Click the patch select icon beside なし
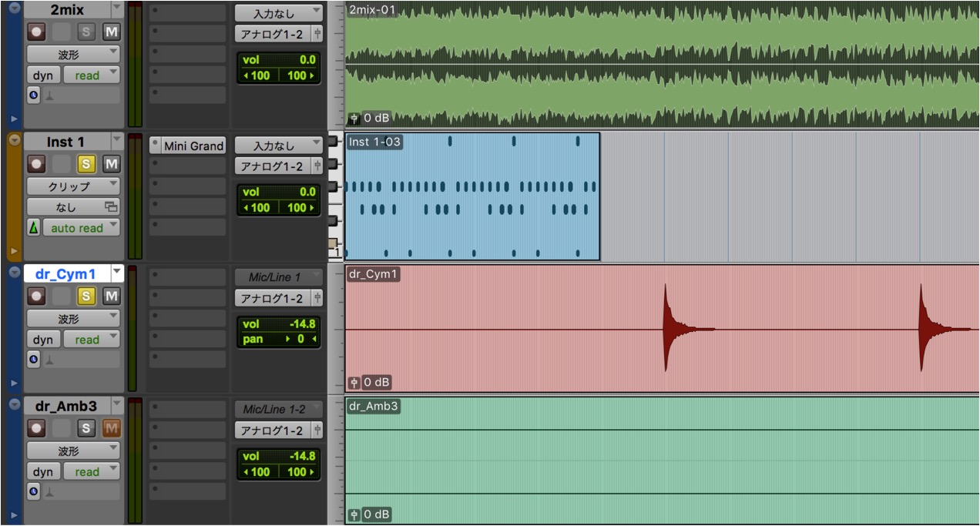 click(x=111, y=207)
